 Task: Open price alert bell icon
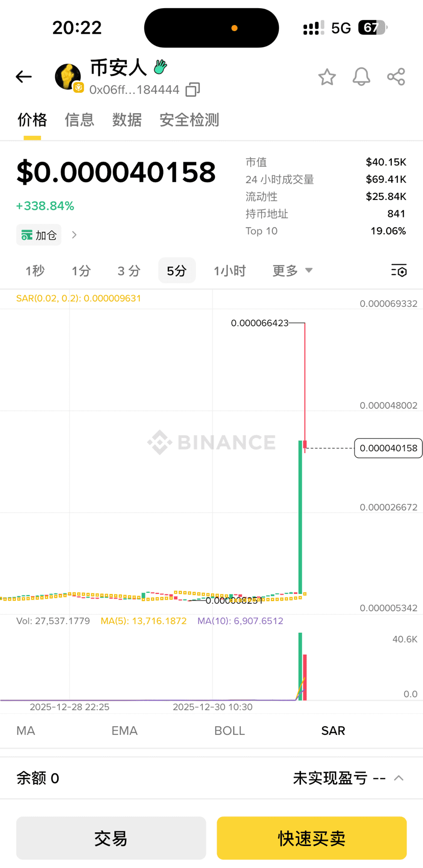tap(361, 77)
